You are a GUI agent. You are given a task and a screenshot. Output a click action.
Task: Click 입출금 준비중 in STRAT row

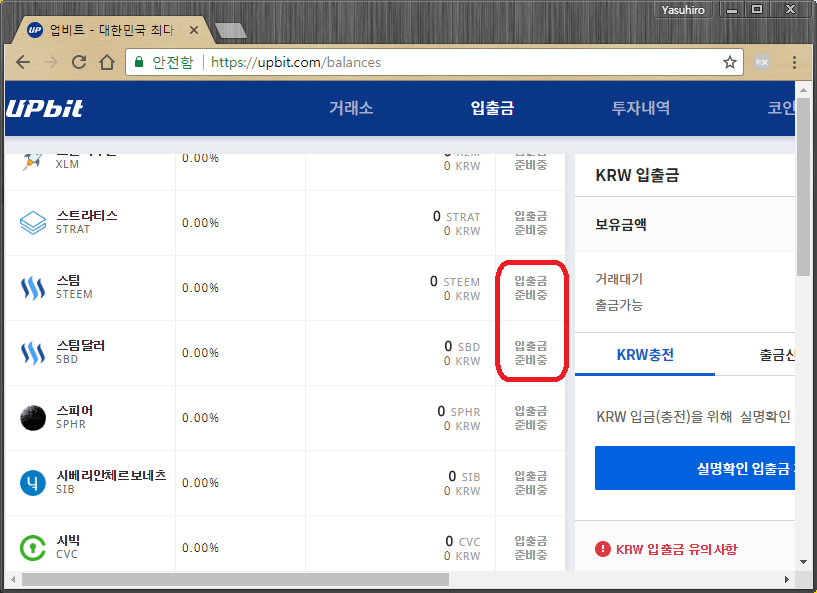tap(531, 223)
